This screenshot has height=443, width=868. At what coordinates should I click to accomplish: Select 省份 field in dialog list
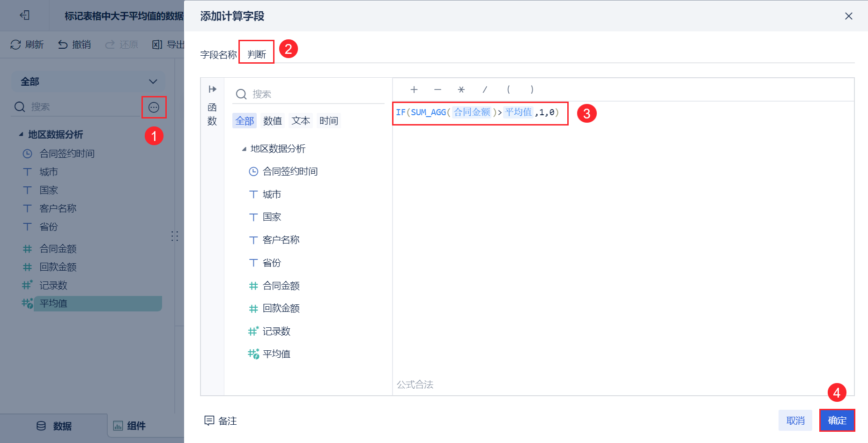click(x=265, y=263)
